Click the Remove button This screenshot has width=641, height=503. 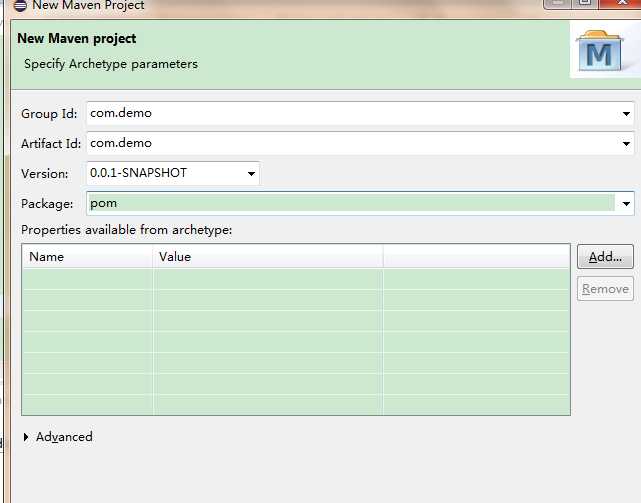click(x=605, y=289)
